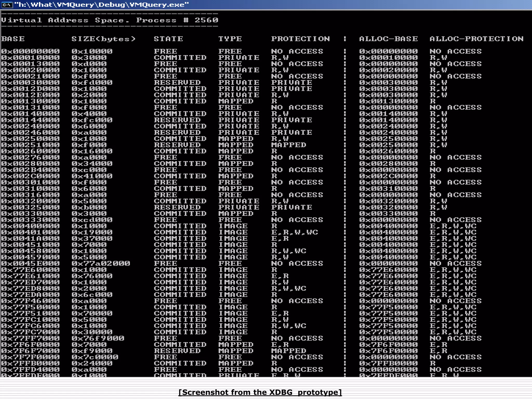The image size is (532, 399).
Task: Select base address 0x00325000
Action: (31, 207)
